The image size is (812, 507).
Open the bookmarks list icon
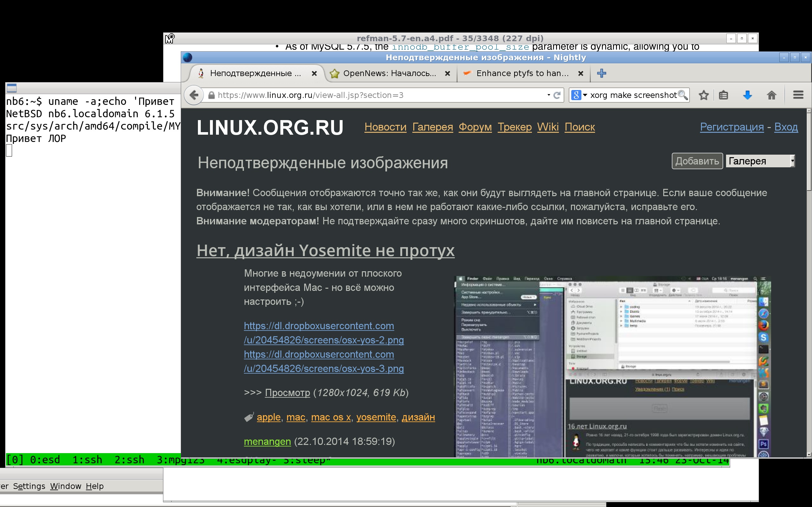[724, 95]
